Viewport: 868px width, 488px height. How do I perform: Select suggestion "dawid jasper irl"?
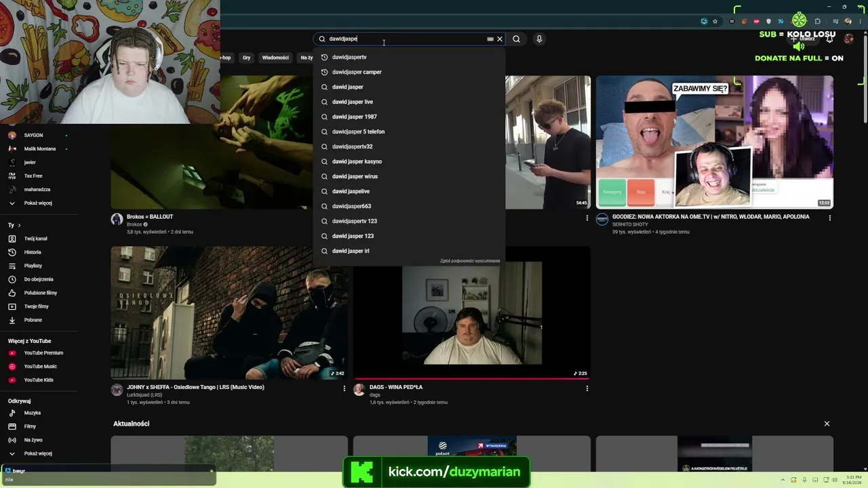[x=409, y=251]
